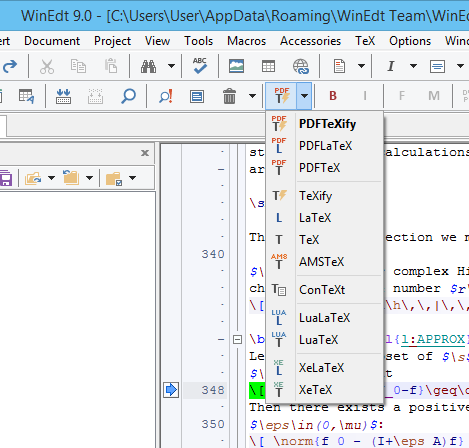Choose LuaTeX from the list
This screenshot has width=469, height=448.
point(324,340)
